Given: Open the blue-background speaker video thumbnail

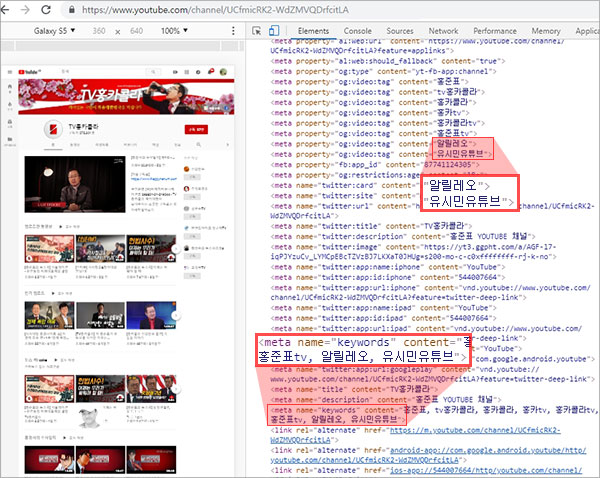Looking at the screenshot, I should pyautogui.click(x=151, y=315).
